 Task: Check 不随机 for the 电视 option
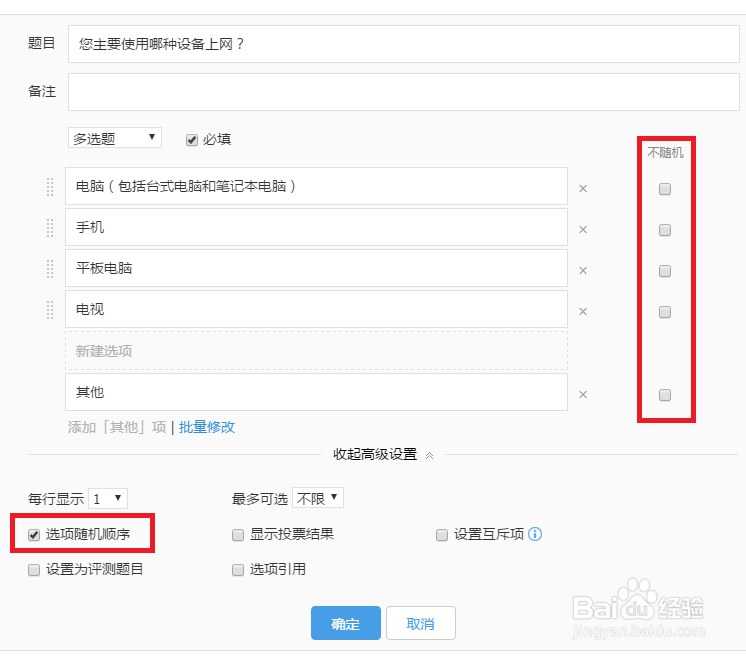[x=665, y=312]
